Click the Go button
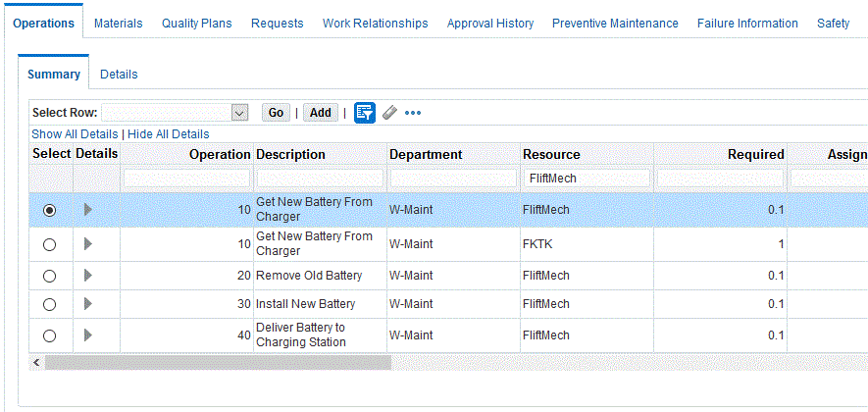868x412 pixels. point(276,113)
